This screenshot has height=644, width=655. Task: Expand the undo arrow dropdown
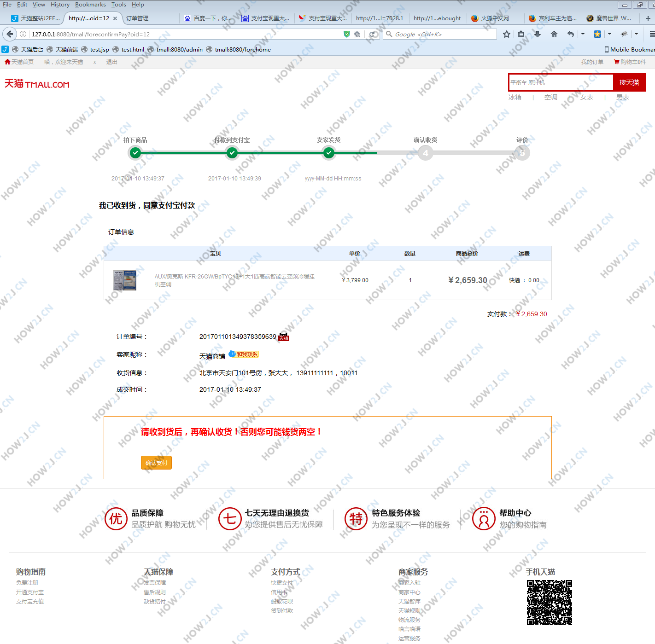click(583, 34)
